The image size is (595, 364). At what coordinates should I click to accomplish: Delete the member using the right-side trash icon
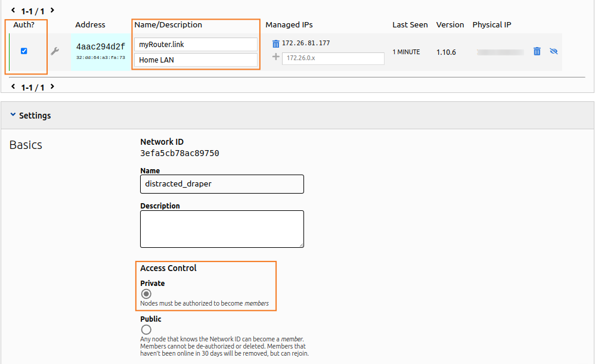[x=537, y=52]
